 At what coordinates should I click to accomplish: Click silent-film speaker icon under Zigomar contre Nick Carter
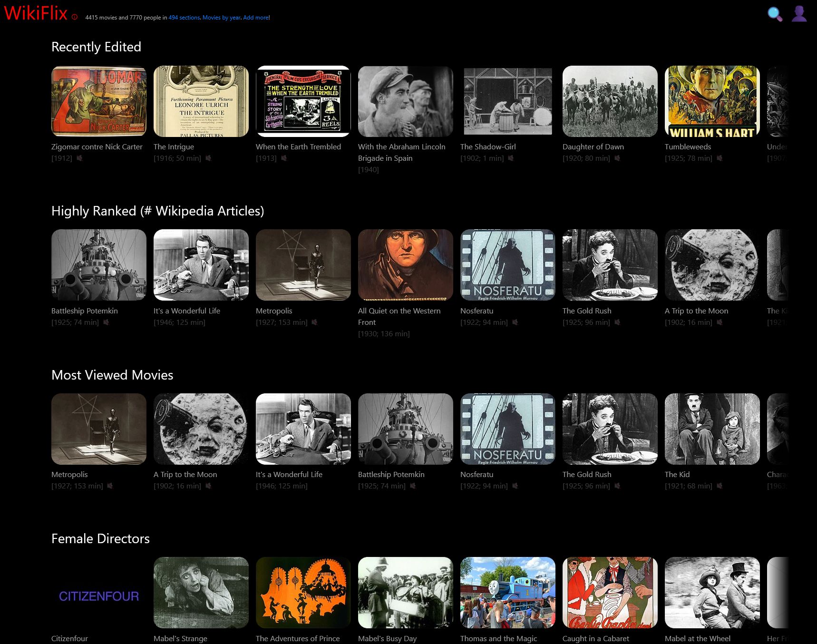tap(79, 158)
